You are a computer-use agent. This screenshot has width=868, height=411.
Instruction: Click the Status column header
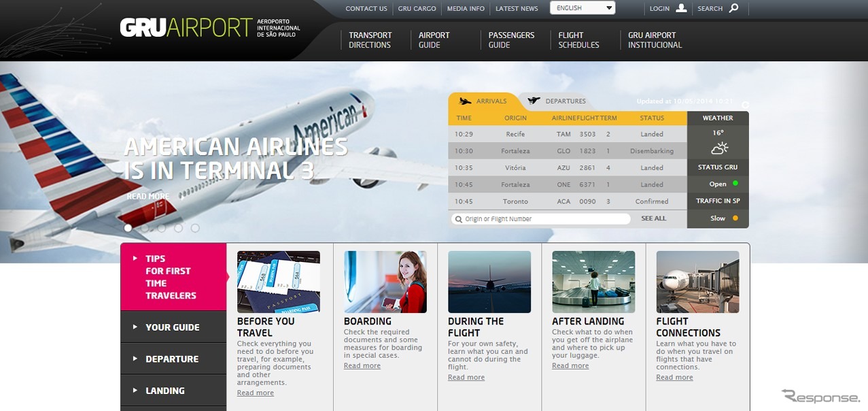coord(652,118)
